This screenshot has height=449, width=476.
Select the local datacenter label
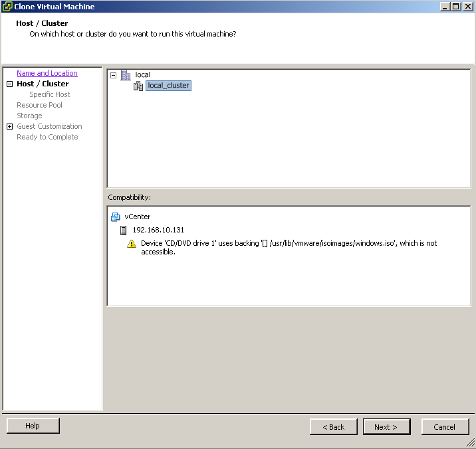143,74
